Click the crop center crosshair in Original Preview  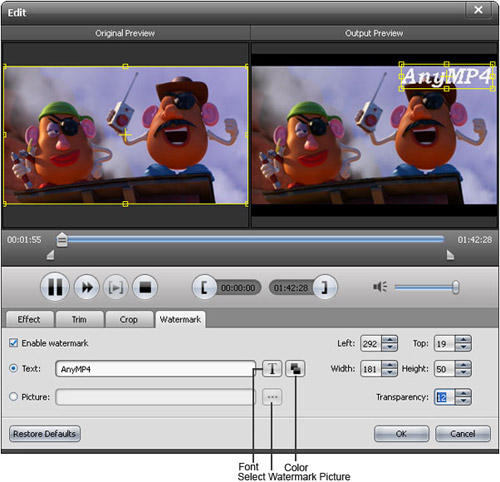125,135
